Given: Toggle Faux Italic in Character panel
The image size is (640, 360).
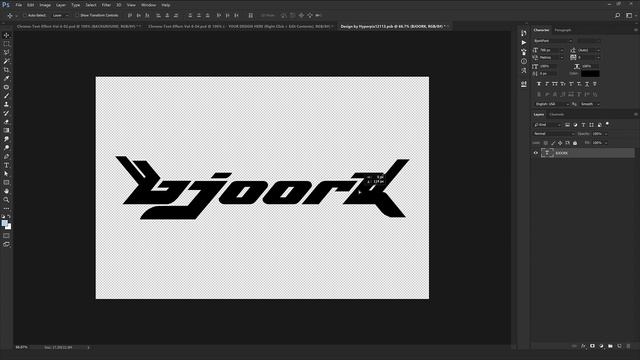Looking at the screenshot, I should click(547, 84).
